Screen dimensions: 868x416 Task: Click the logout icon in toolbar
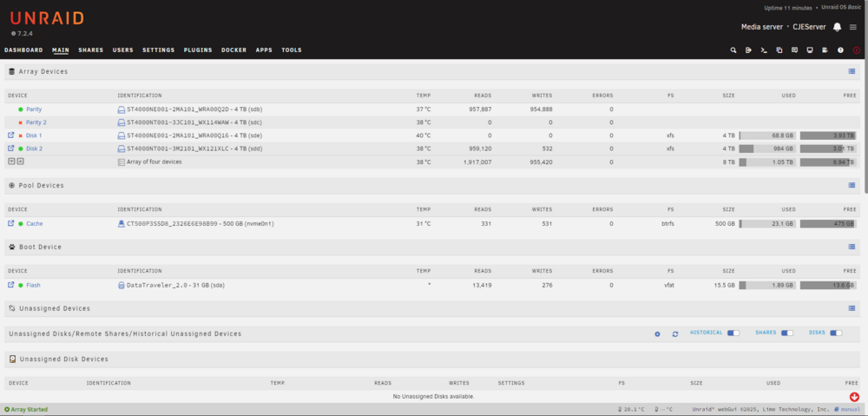(748, 50)
